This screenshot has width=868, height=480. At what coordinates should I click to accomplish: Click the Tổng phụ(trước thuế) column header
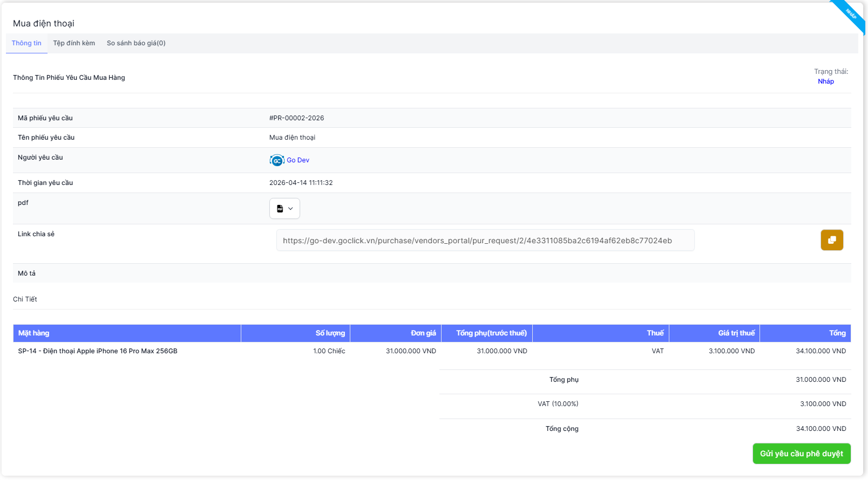pyautogui.click(x=491, y=333)
